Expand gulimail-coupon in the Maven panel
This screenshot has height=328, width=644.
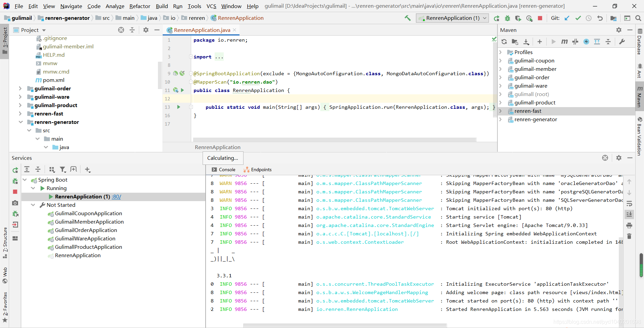click(x=501, y=60)
